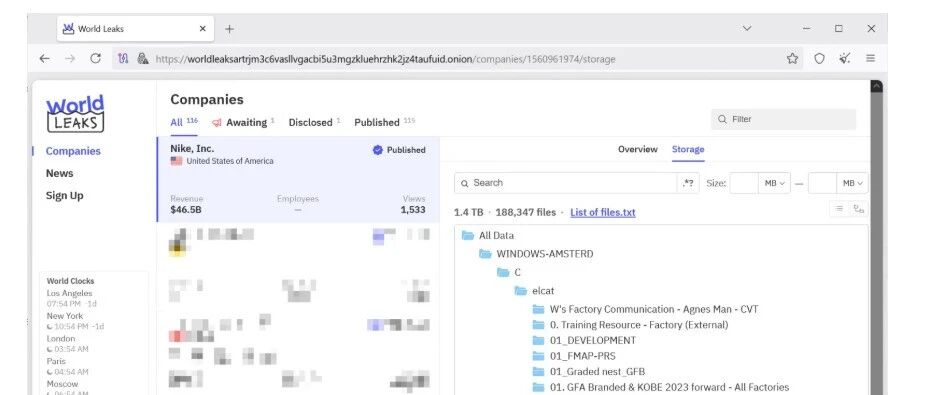Viewport: 930px width, 395px height.
Task: Click the Filter magnifier icon
Action: [722, 119]
